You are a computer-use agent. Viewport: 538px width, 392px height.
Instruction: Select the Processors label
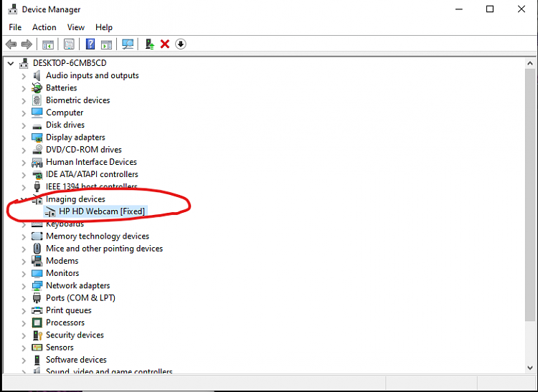coord(65,322)
